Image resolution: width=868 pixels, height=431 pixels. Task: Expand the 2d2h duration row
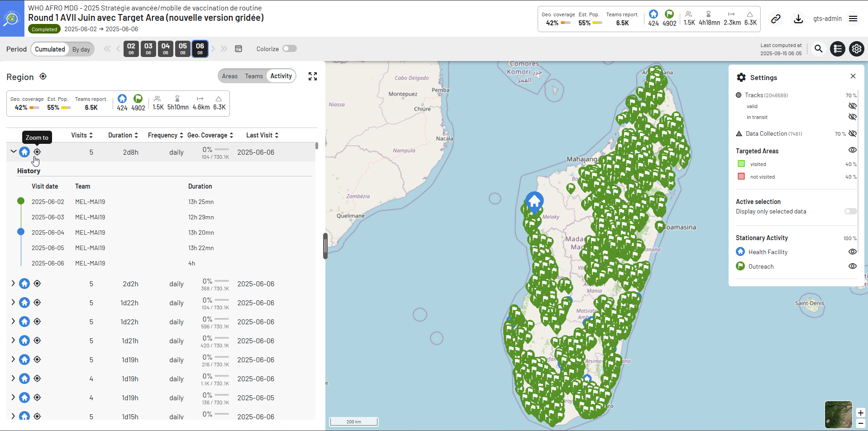click(x=13, y=284)
